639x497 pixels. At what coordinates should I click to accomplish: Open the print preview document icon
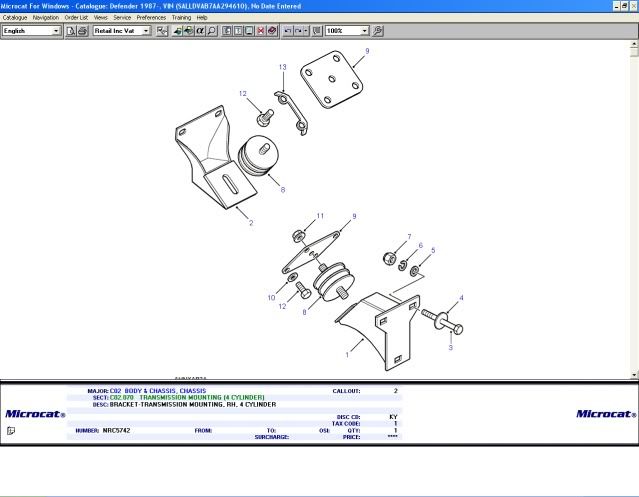click(x=71, y=31)
